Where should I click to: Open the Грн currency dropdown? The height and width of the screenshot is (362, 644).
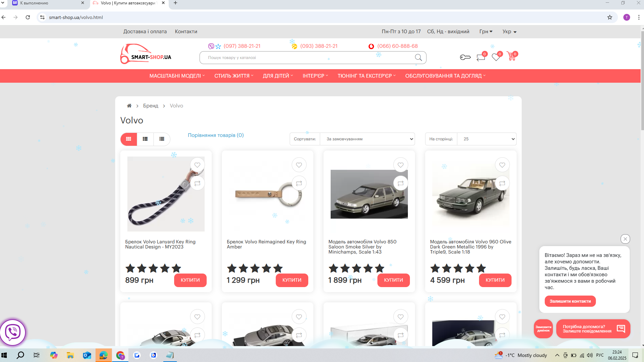point(486,32)
